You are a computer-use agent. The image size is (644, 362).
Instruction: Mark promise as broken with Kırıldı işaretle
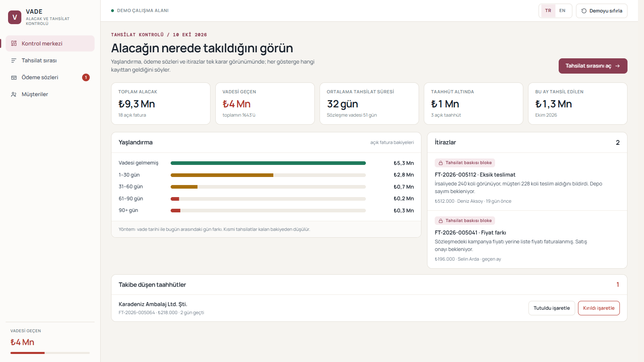pyautogui.click(x=599, y=308)
